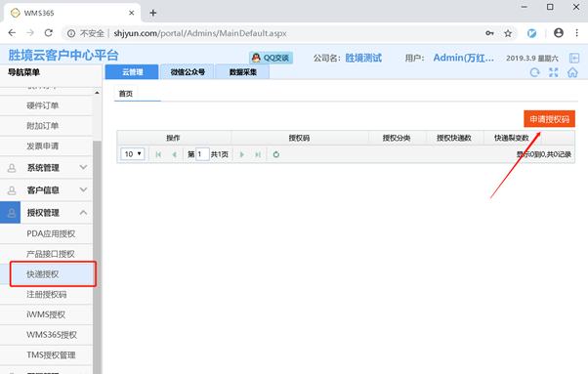The height and width of the screenshot is (374, 588).
Task: Select the 快递授权 menu item
Action: pos(46,274)
